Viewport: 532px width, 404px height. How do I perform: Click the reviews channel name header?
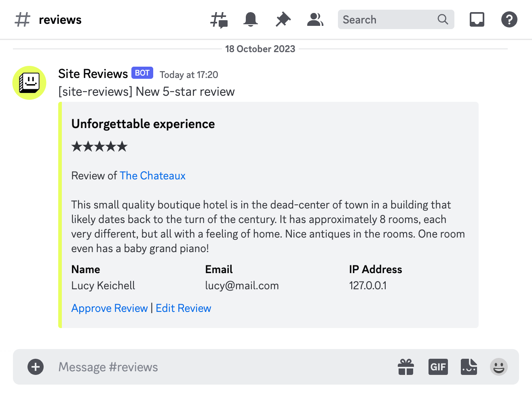60,20
